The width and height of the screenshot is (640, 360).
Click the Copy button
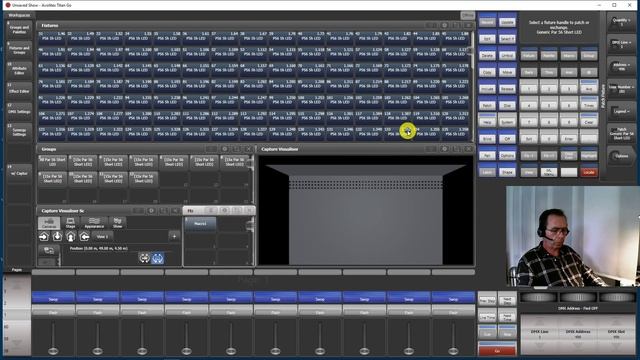click(x=487, y=72)
